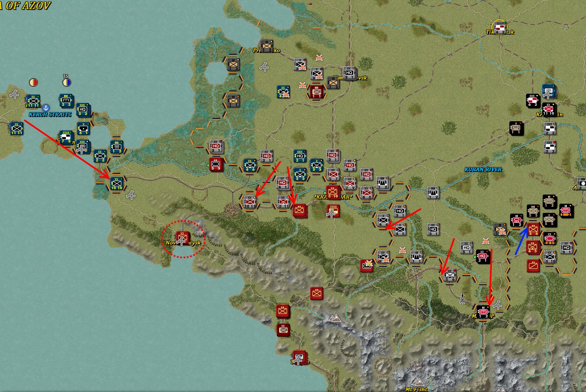This screenshot has width=586, height=392.
Task: Select the black III 5-5 unit
Action: click(x=533, y=211)
